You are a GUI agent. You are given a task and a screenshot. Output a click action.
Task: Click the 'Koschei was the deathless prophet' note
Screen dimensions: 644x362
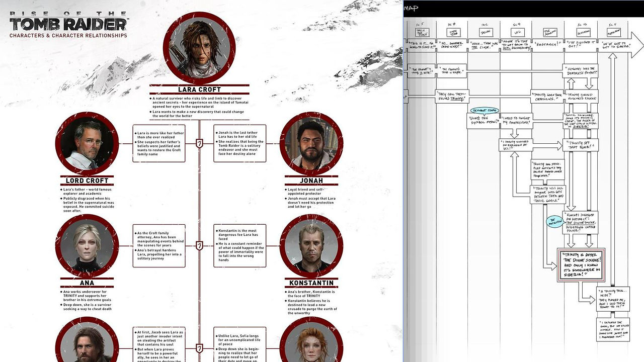tap(581, 70)
